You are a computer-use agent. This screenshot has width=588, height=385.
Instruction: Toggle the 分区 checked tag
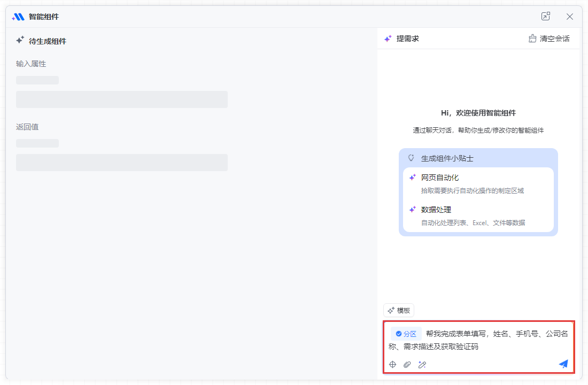[406, 334]
